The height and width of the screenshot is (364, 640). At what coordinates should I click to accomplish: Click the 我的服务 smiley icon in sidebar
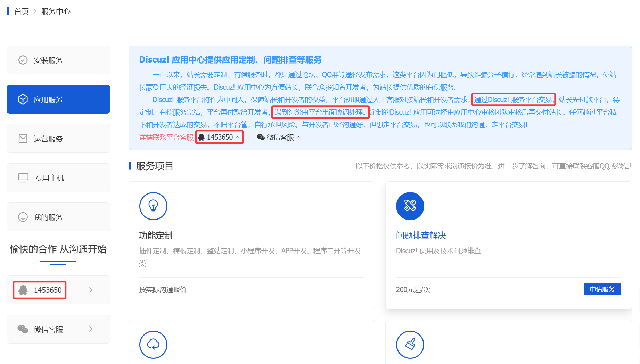23,217
